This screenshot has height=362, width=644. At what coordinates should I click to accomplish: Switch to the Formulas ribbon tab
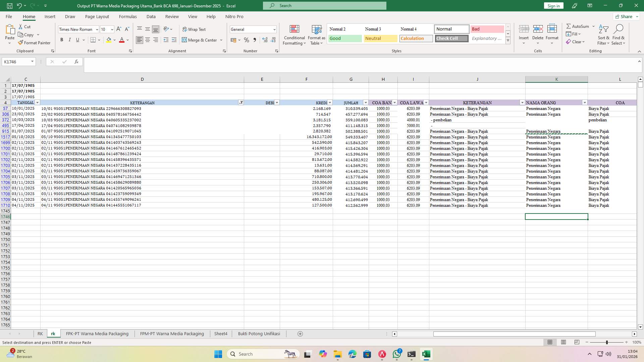pos(128,16)
